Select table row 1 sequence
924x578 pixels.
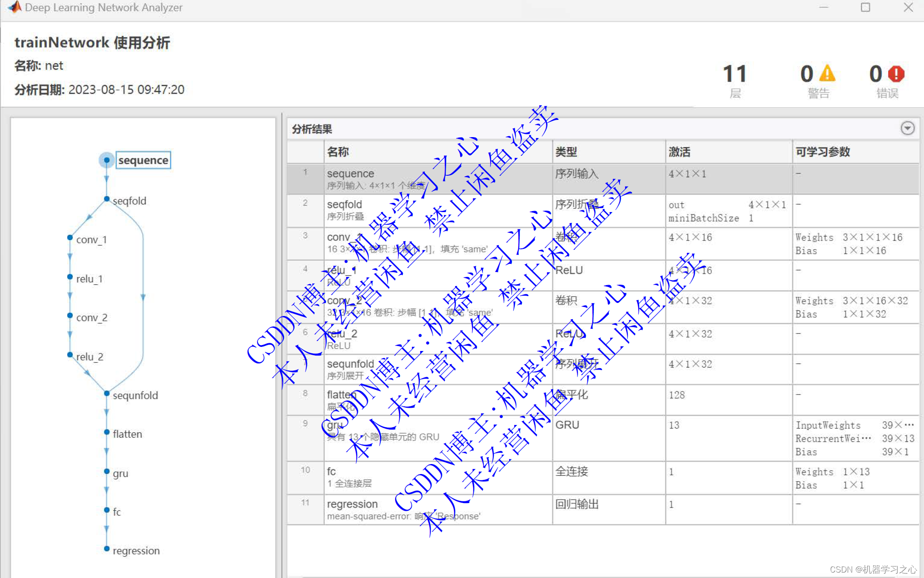coord(603,179)
